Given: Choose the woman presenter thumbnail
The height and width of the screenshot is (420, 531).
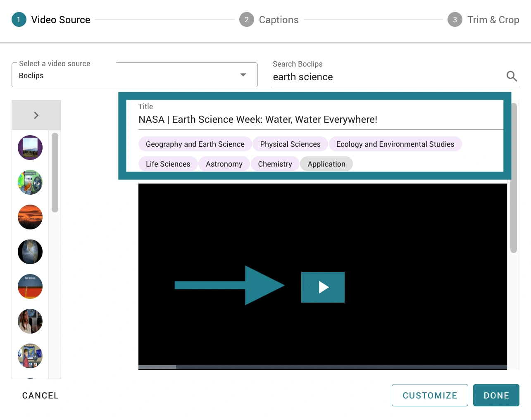Looking at the screenshot, I should (30, 321).
